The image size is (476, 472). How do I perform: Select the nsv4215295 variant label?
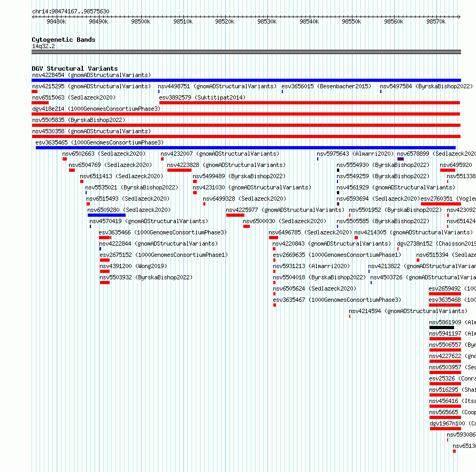click(91, 86)
